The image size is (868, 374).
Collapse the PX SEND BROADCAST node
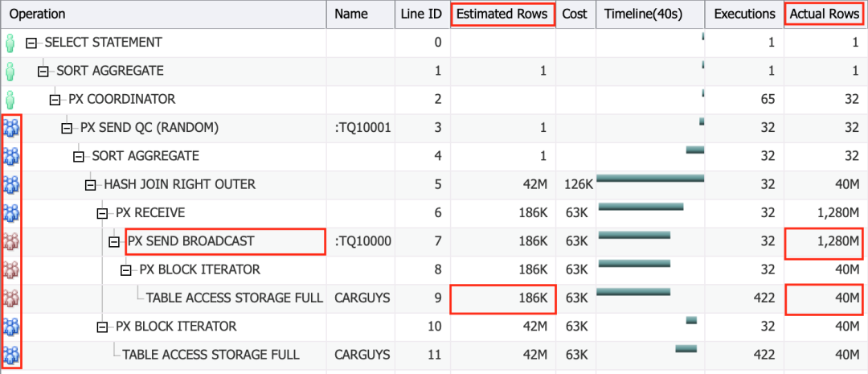coord(115,241)
